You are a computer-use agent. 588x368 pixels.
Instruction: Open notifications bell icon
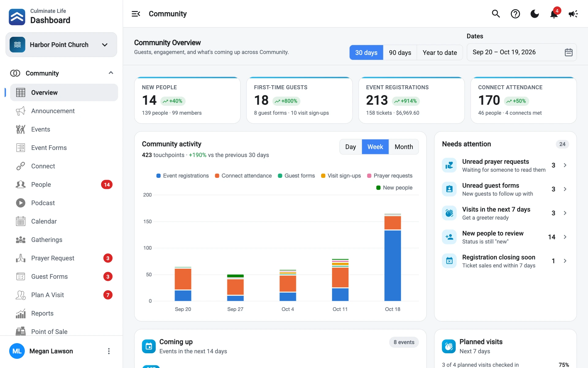pyautogui.click(x=554, y=14)
